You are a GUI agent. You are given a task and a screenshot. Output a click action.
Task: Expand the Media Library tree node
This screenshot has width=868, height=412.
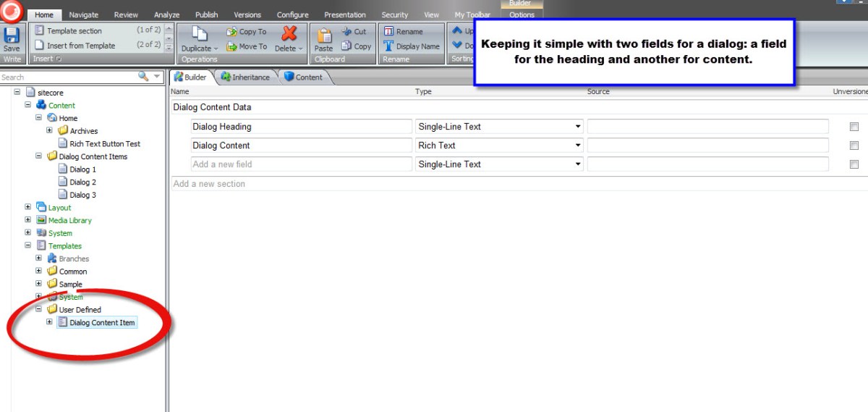click(x=27, y=220)
